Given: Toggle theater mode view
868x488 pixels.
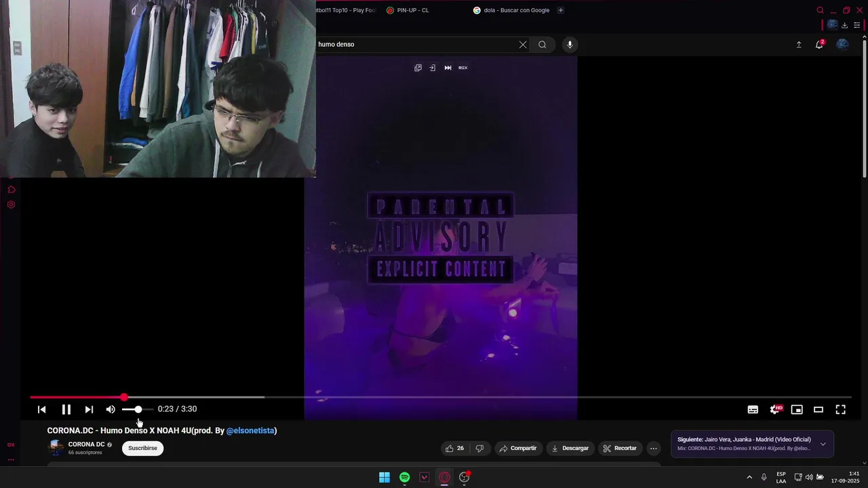Looking at the screenshot, I should click(x=818, y=409).
